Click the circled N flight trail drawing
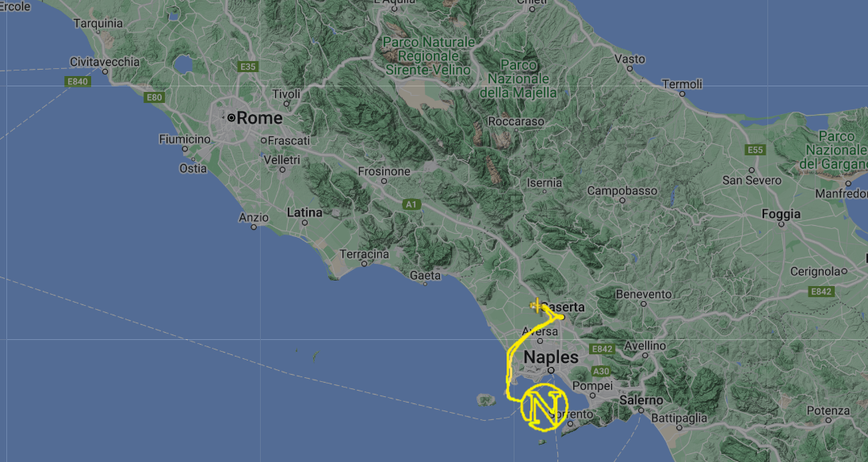Screen dimensions: 868x462 point(545,407)
